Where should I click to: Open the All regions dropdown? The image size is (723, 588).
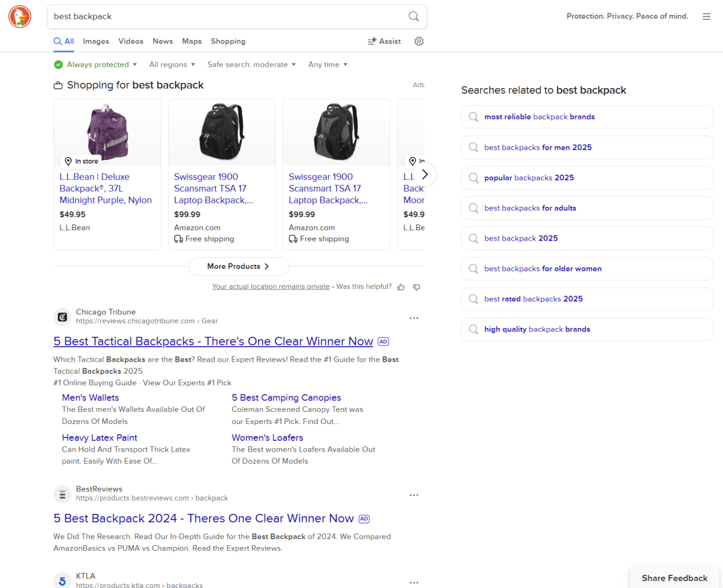point(172,64)
